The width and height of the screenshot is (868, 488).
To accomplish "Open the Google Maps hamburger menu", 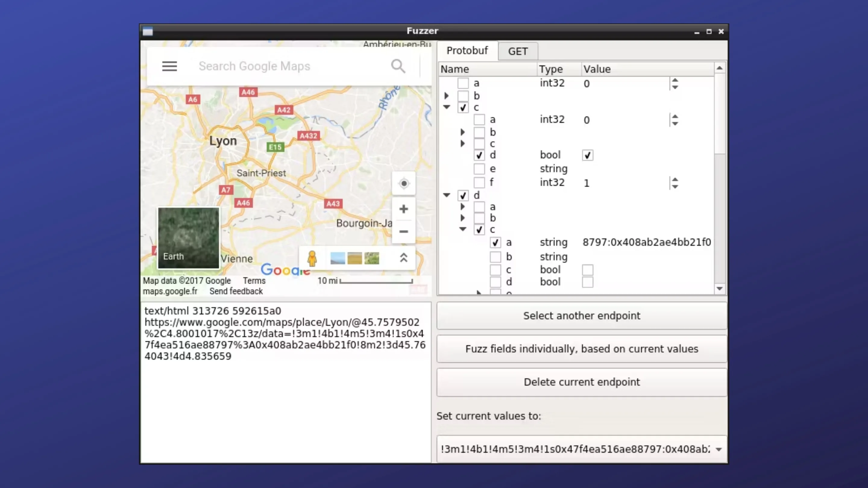I will point(169,66).
